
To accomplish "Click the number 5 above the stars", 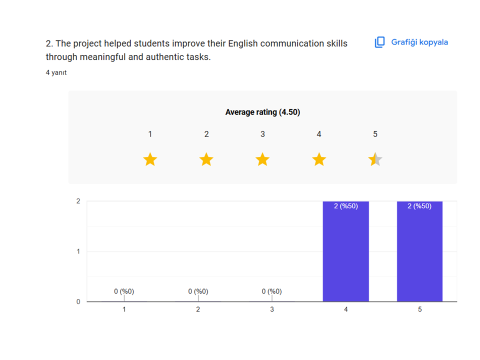I will pos(375,134).
